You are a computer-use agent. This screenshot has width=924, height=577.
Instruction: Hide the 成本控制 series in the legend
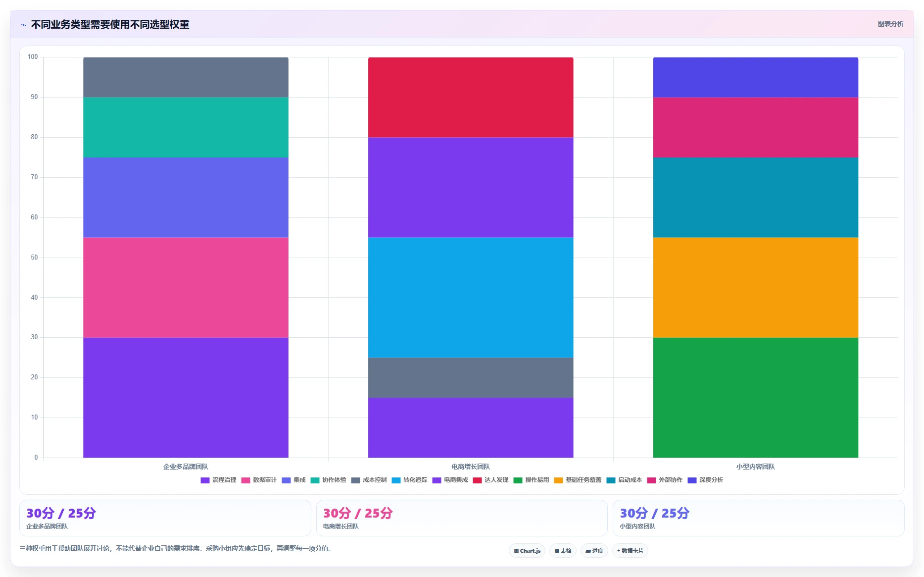click(x=369, y=480)
